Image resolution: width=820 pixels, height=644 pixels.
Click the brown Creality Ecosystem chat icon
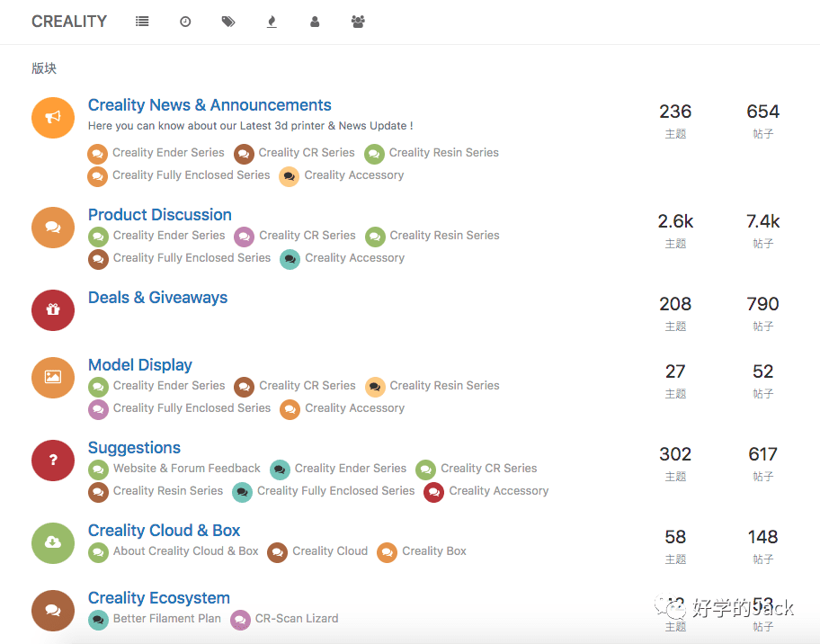point(53,611)
